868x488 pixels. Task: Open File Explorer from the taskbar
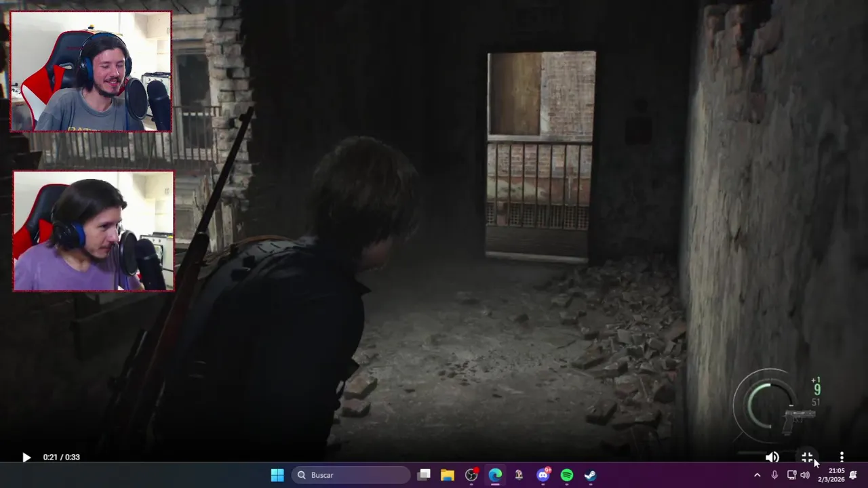pos(448,475)
